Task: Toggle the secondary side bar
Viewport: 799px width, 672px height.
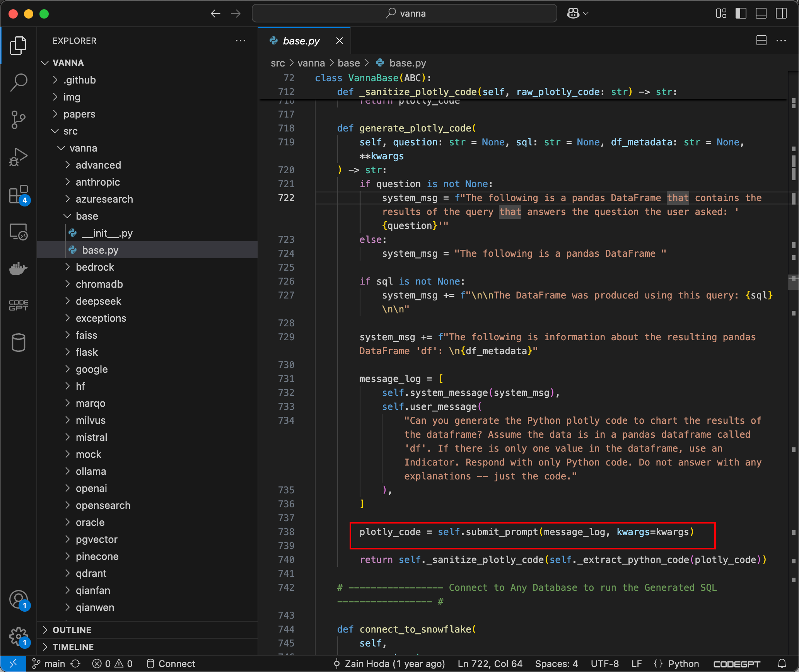Action: click(781, 14)
